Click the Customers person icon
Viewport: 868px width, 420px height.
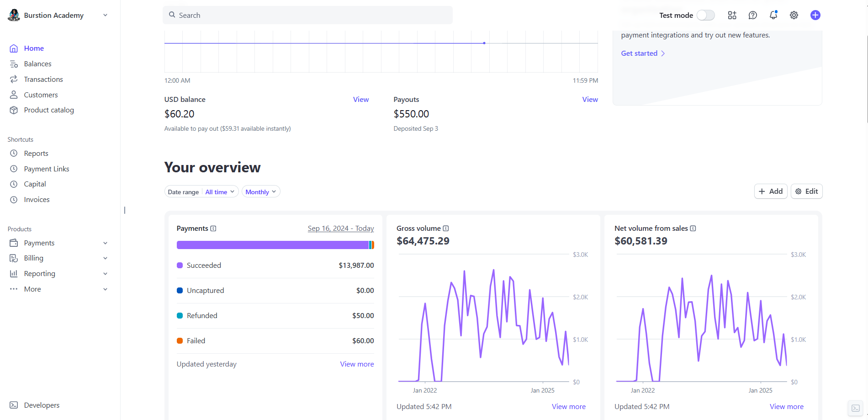coord(14,95)
